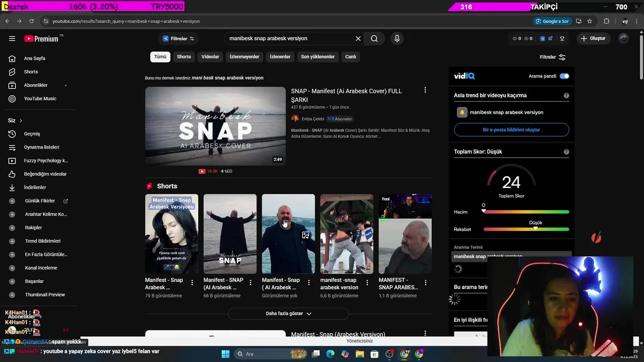The width and height of the screenshot is (644, 362).
Task: Open Windows Start menu
Action: click(225, 354)
